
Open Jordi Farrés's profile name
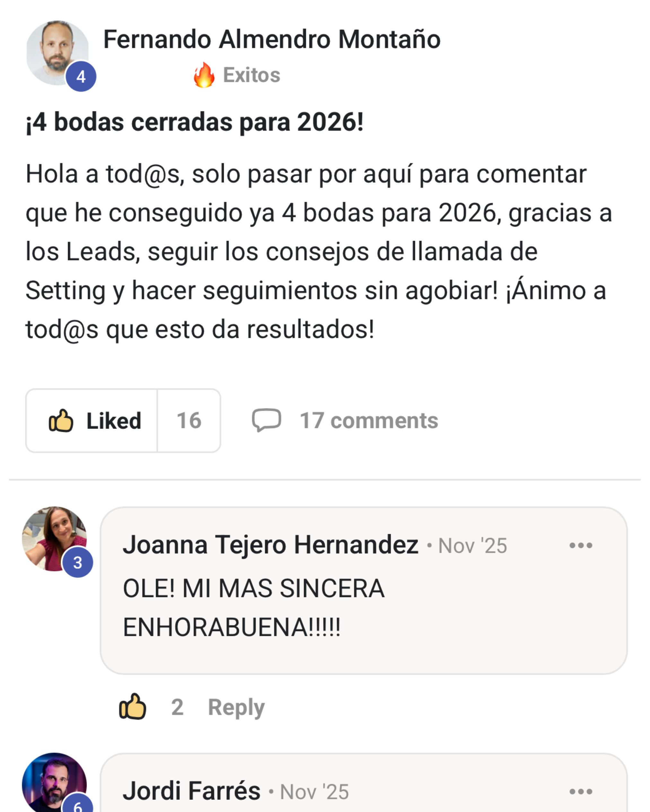coord(191,791)
